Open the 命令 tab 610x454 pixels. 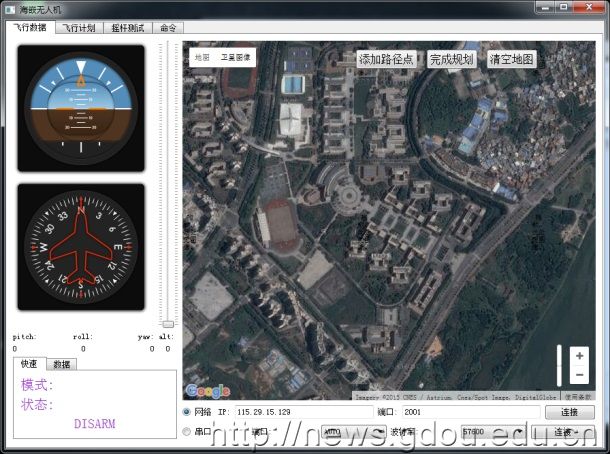pyautogui.click(x=167, y=28)
